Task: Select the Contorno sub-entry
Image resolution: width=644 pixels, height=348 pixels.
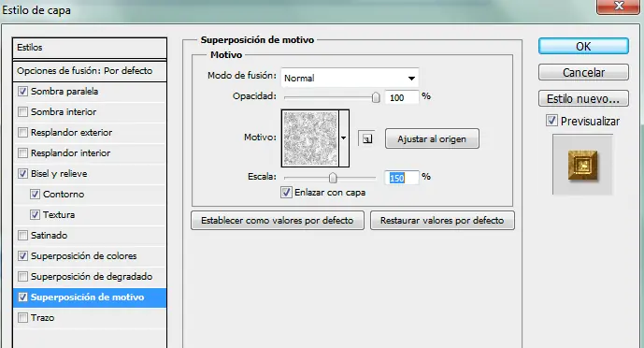Action: [64, 194]
